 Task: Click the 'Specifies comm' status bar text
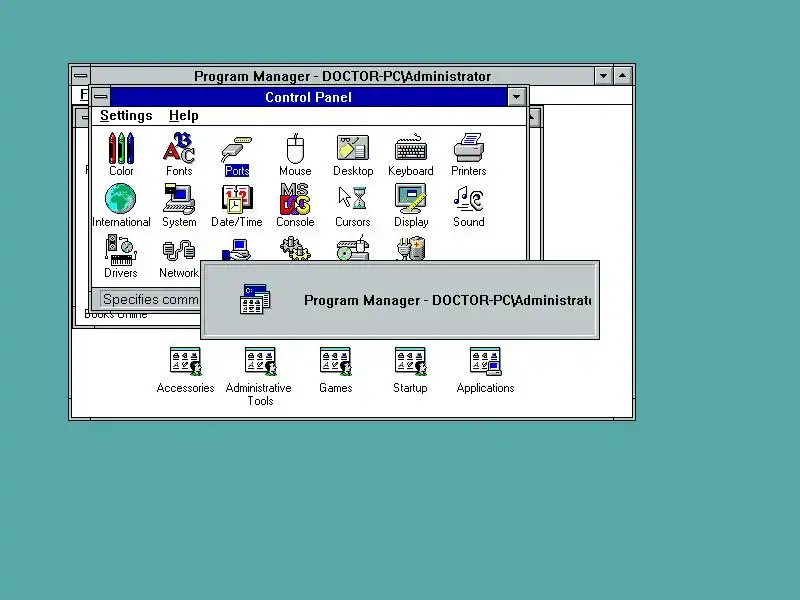point(151,299)
